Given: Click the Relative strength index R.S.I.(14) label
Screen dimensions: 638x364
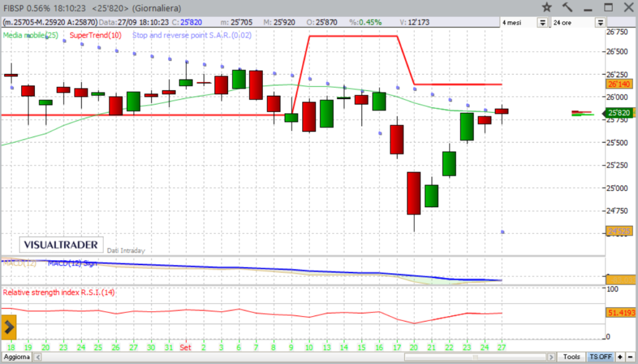Looking at the screenshot, I should point(59,292).
